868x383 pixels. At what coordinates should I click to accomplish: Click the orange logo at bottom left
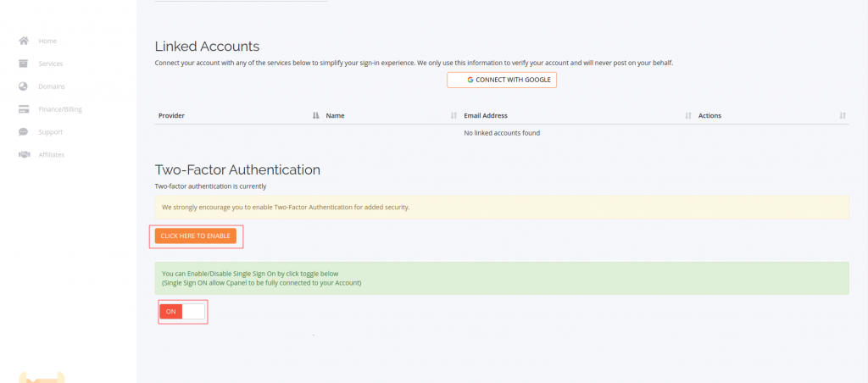[41, 377]
